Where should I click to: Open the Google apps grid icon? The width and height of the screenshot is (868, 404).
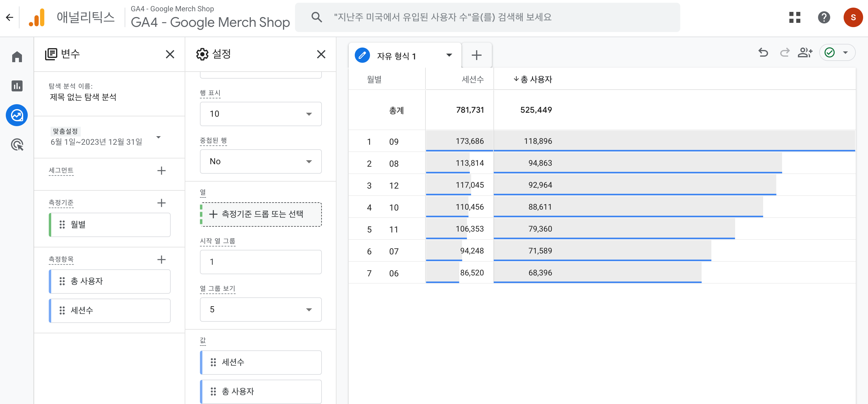(795, 17)
